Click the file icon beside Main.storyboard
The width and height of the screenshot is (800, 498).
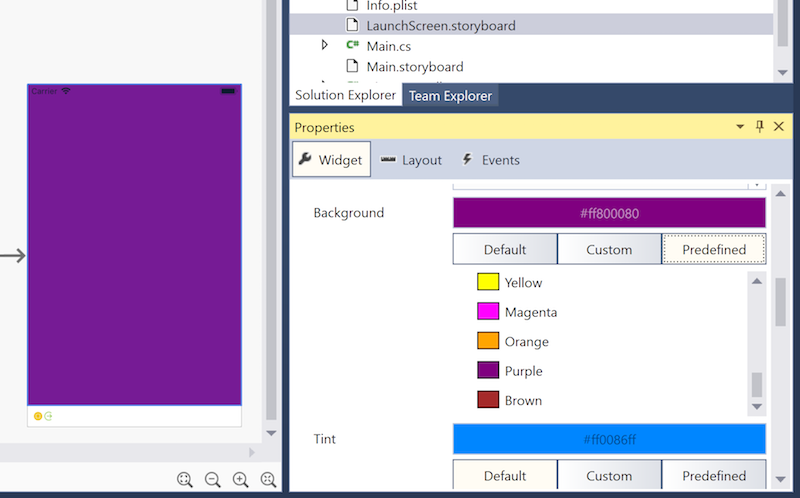[352, 65]
